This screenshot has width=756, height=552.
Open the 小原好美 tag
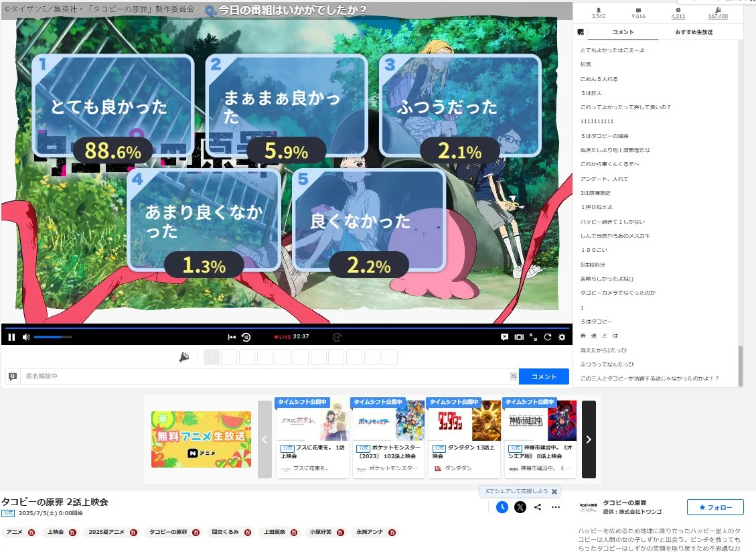click(x=321, y=532)
